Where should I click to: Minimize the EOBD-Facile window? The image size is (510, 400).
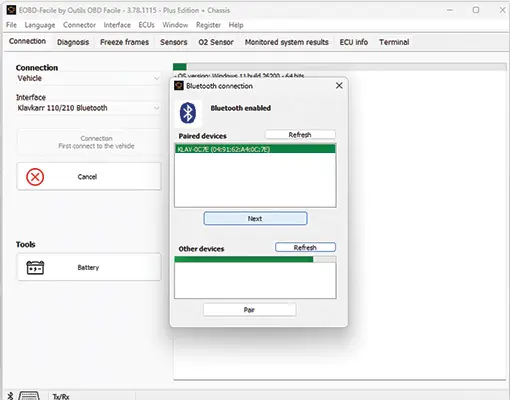click(x=450, y=10)
